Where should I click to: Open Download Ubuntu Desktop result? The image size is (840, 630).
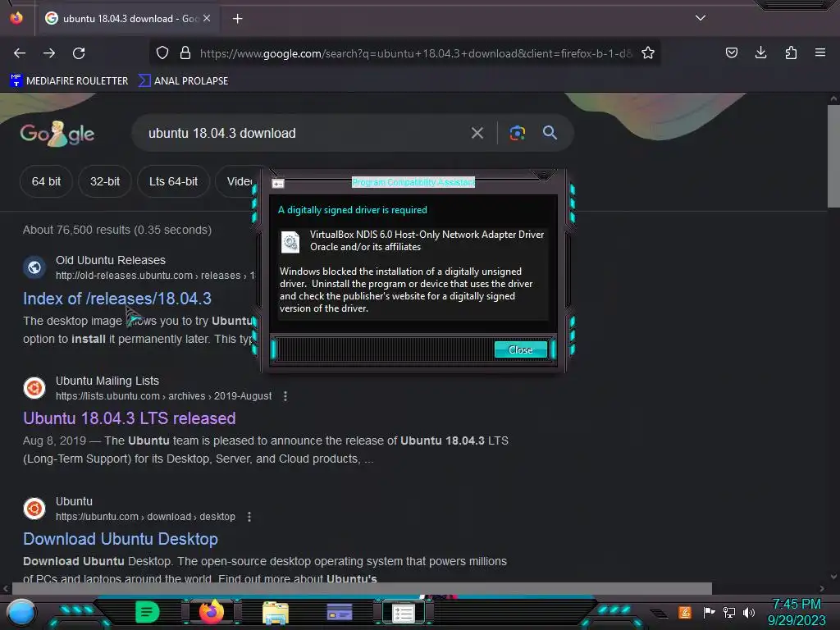point(121,539)
